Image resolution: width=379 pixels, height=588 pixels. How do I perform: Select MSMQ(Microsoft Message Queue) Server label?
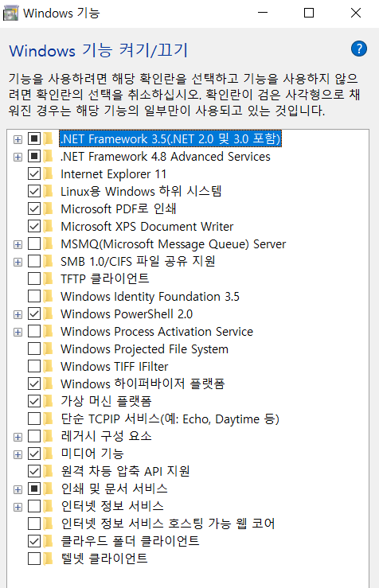174,244
